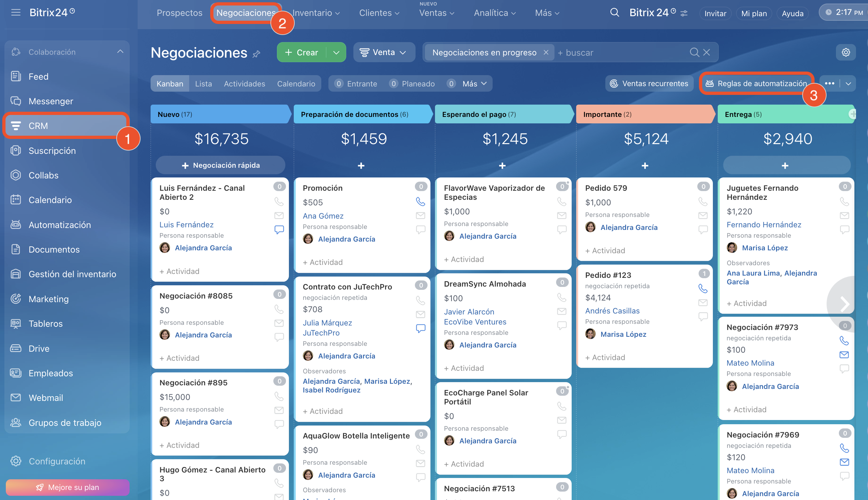Viewport: 868px width, 500px height.
Task: Click envelope icon on Negociación #7973 card
Action: tap(844, 354)
